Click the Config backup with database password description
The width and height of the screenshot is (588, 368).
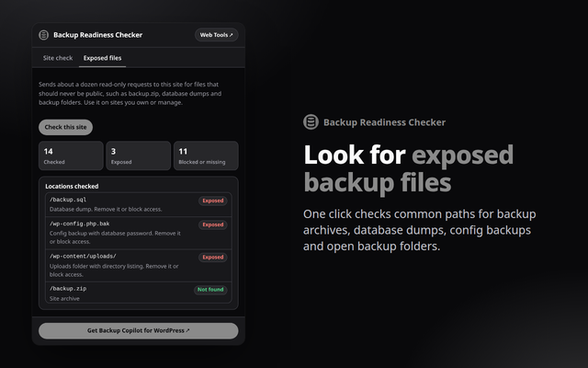click(115, 237)
